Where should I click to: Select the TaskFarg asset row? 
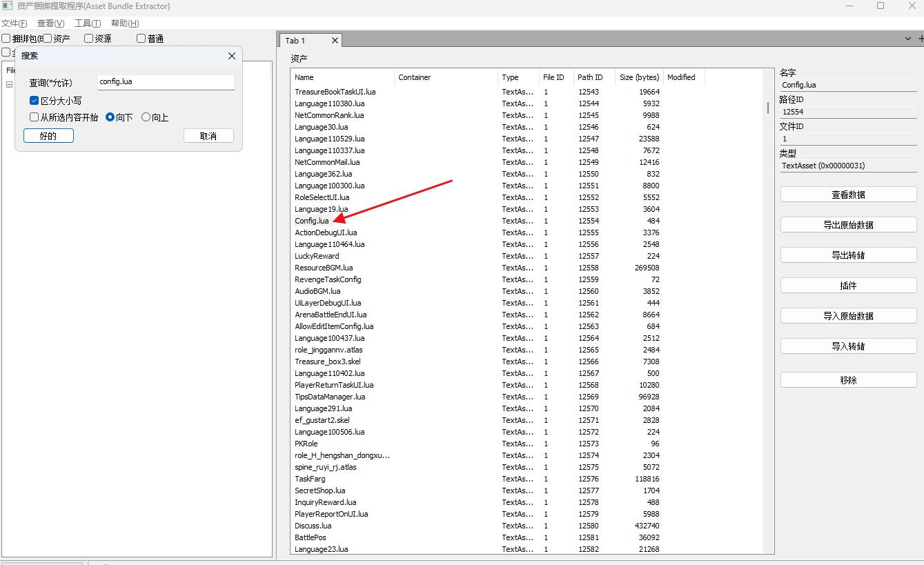click(x=477, y=479)
